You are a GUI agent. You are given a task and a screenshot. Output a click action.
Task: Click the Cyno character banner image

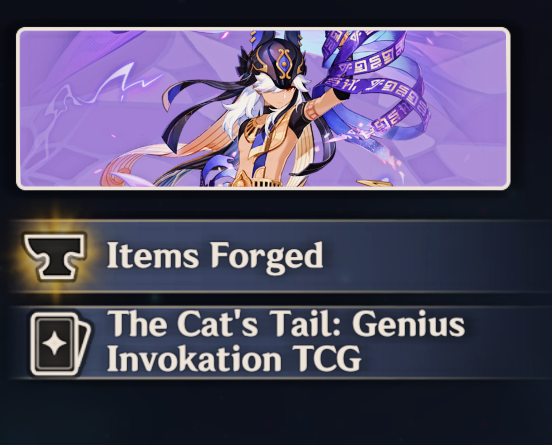(x=263, y=109)
